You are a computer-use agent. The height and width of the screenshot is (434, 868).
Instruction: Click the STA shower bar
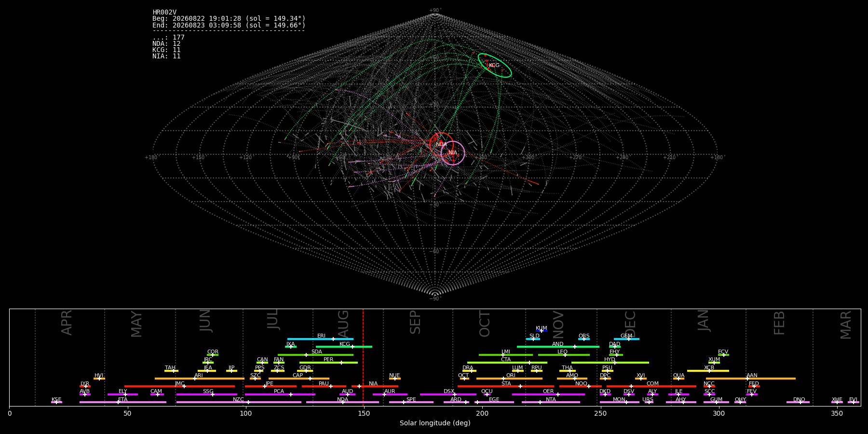(506, 386)
